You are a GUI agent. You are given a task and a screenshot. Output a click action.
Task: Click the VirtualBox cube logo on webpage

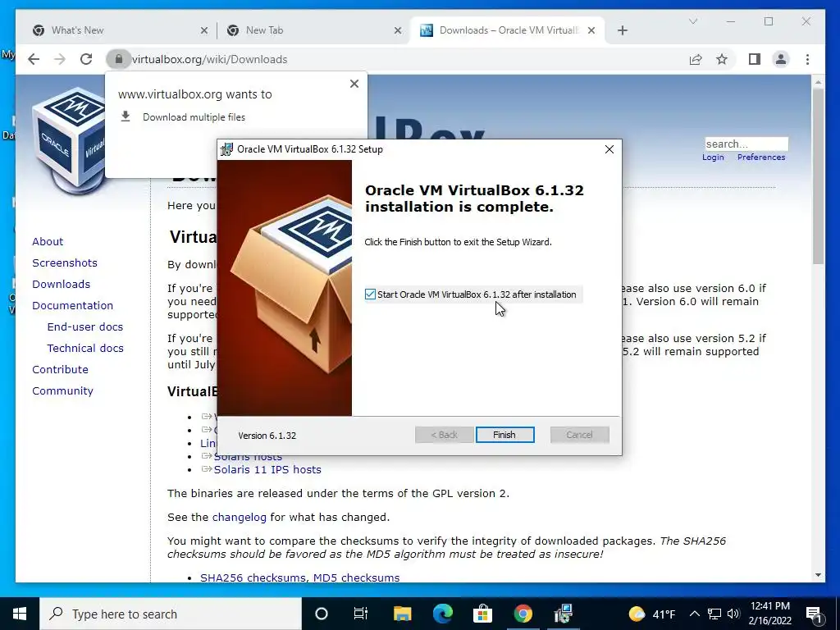(69, 140)
